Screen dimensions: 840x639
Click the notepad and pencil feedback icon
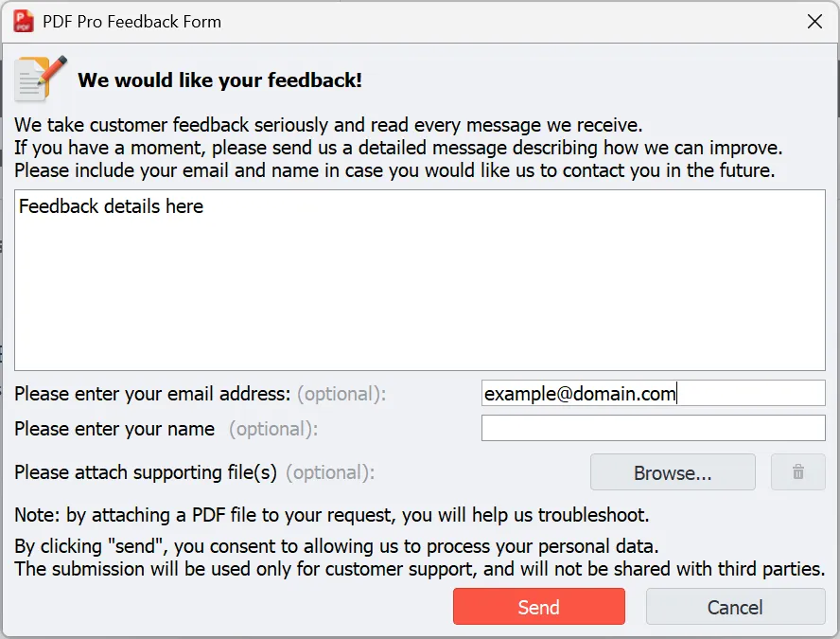coord(40,79)
